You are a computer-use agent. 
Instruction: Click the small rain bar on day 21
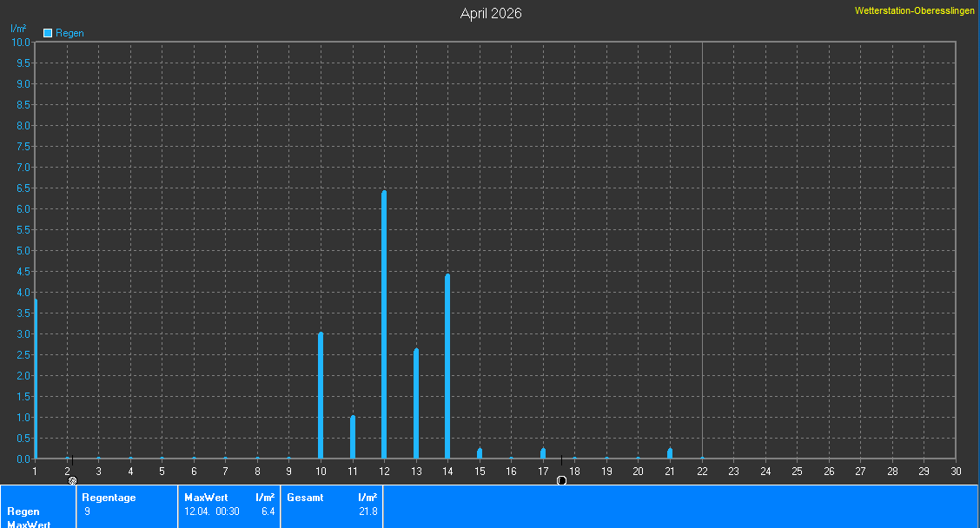[x=670, y=453]
